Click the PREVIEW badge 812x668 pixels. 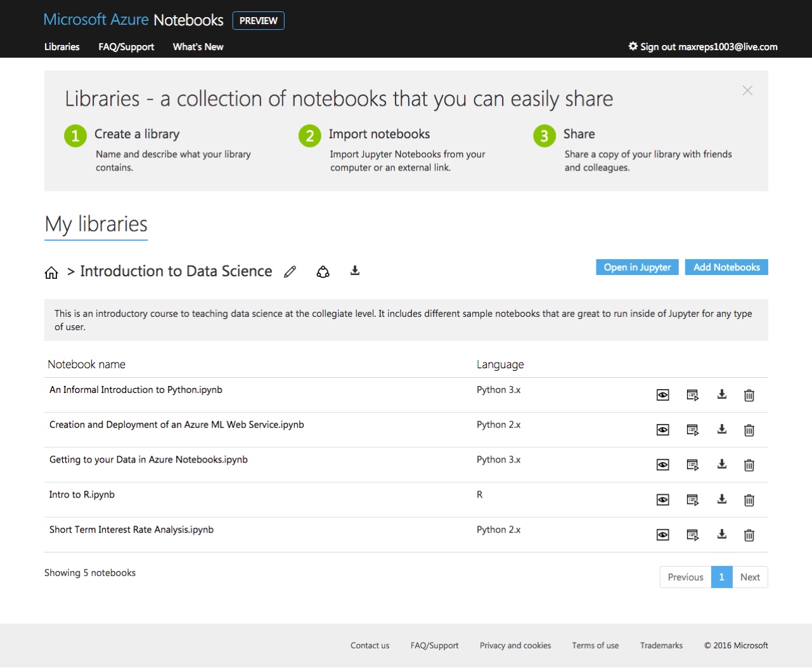pyautogui.click(x=259, y=21)
